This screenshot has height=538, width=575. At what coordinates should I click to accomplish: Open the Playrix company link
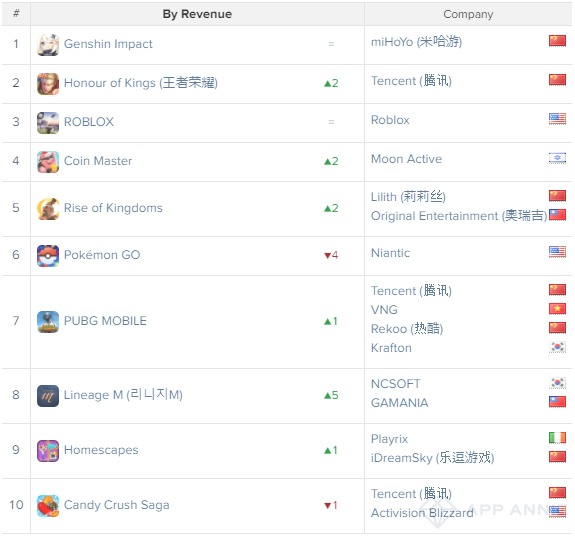click(389, 439)
